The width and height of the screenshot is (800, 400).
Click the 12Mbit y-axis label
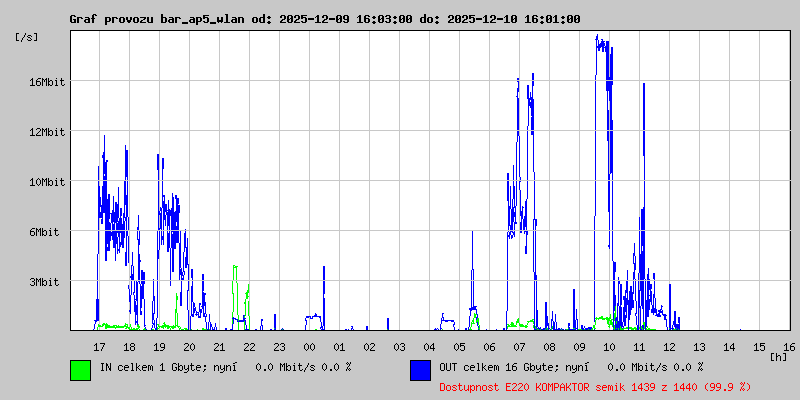point(47,132)
